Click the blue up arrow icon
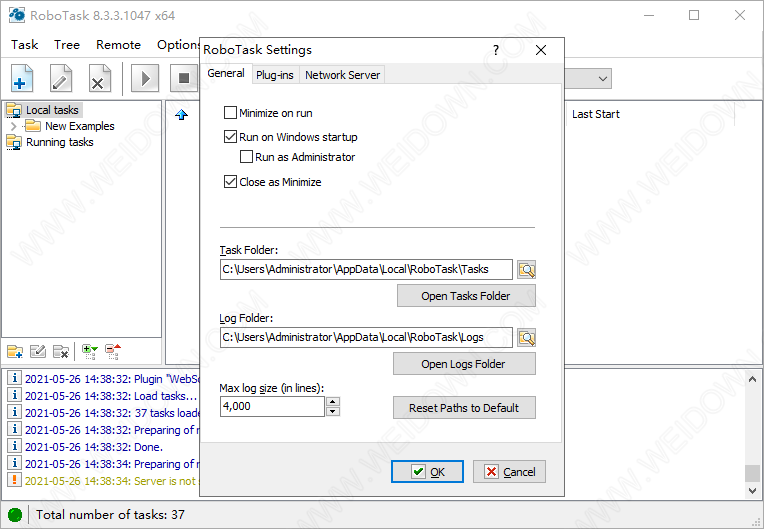This screenshot has width=764, height=529. [181, 115]
